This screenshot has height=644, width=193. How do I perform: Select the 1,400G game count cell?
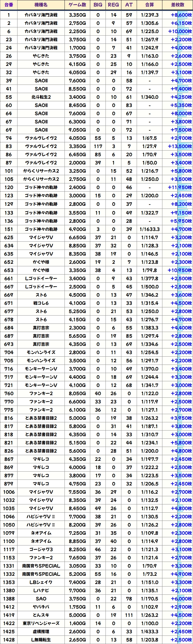(77, 623)
